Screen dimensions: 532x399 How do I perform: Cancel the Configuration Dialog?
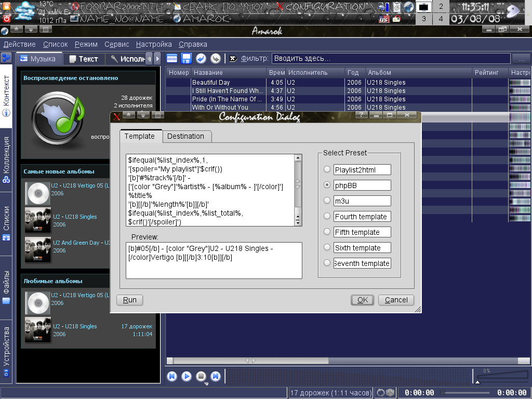click(396, 300)
